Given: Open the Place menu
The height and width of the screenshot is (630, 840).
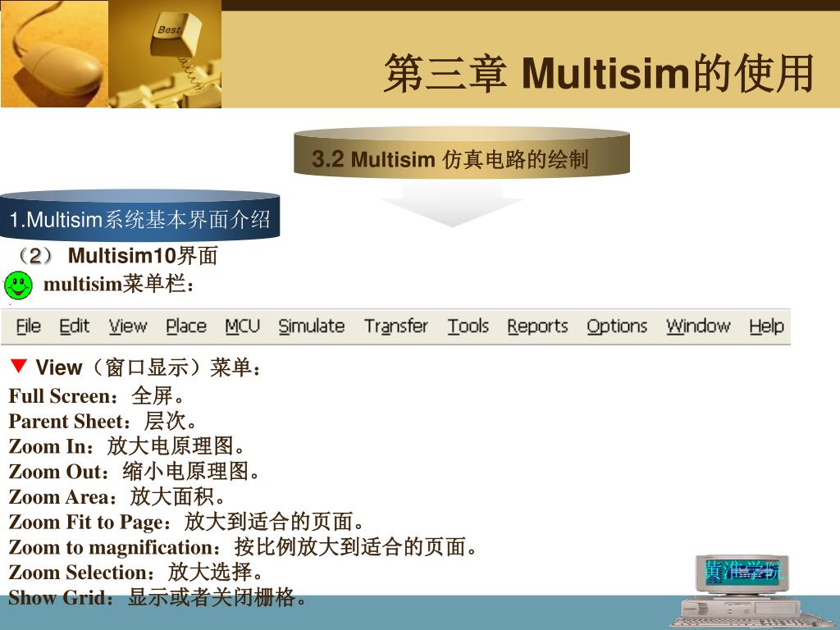Looking at the screenshot, I should click(x=186, y=326).
